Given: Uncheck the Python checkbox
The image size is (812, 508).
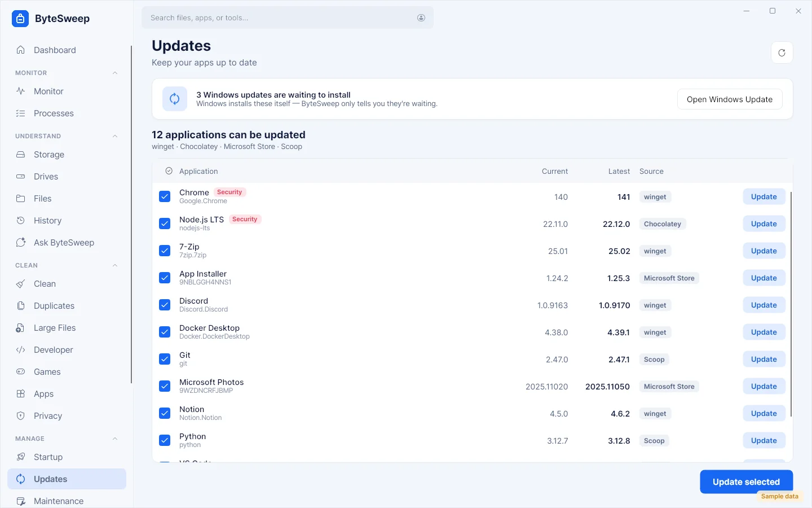Looking at the screenshot, I should pos(165,440).
